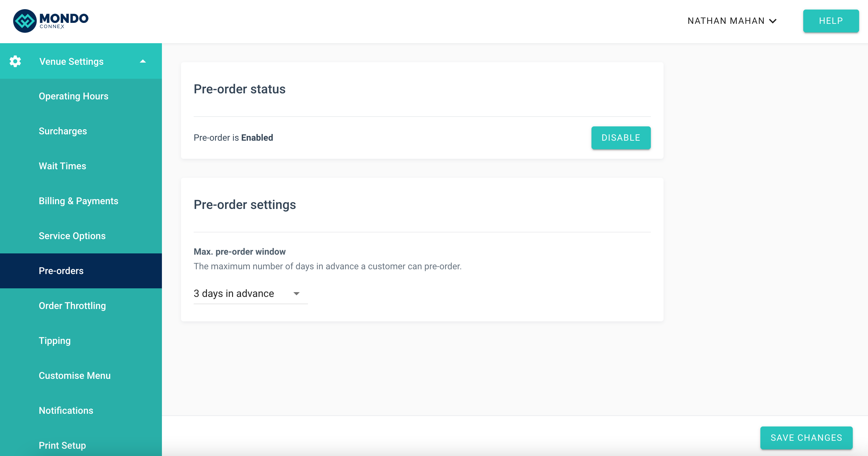The width and height of the screenshot is (868, 456).
Task: Click Save Changes button
Action: pyautogui.click(x=806, y=438)
